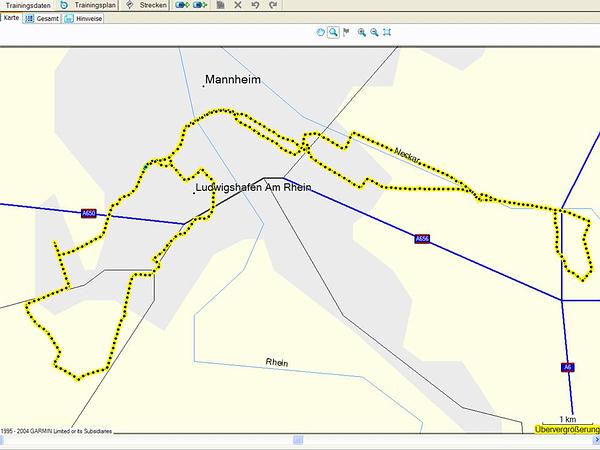Viewport: 600px width, 450px height.
Task: Zoom out of the map
Action: pyautogui.click(x=374, y=32)
